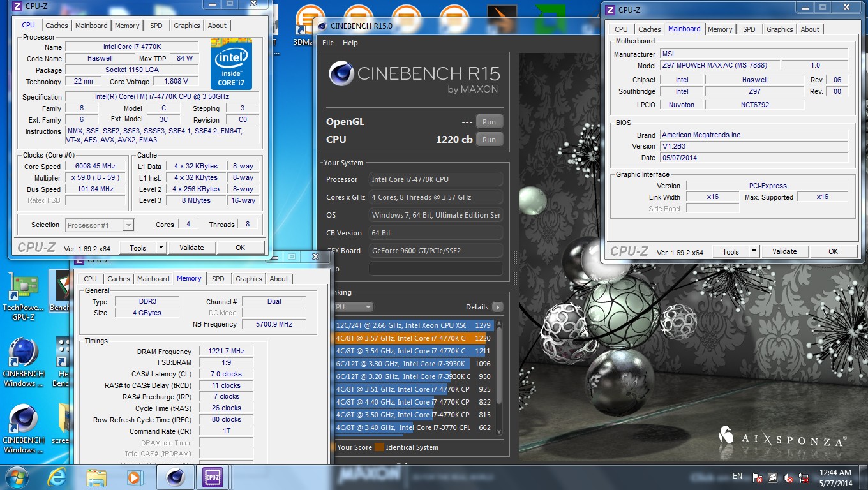Switch to CINEBENCH via taskbar icon
Image resolution: width=868 pixels, height=490 pixels.
[176, 477]
